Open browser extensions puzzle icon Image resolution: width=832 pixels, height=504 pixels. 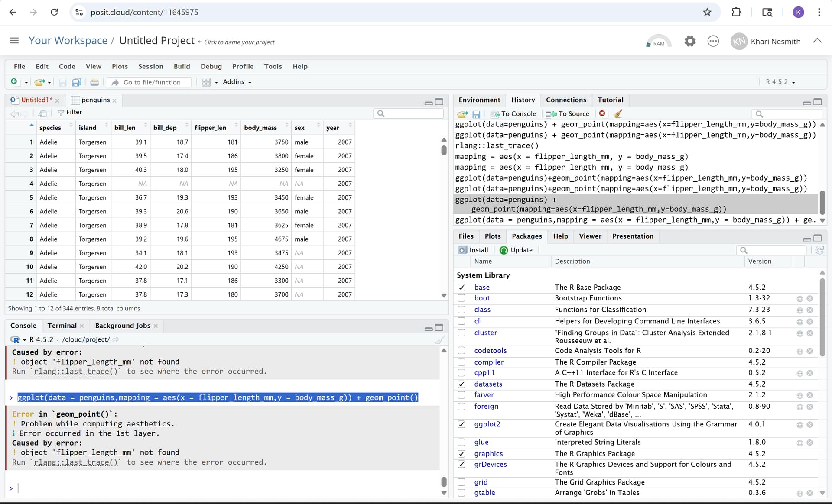pyautogui.click(x=736, y=12)
